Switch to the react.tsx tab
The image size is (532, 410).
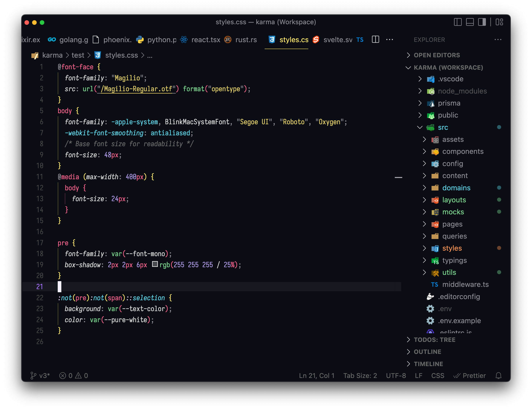[205, 40]
